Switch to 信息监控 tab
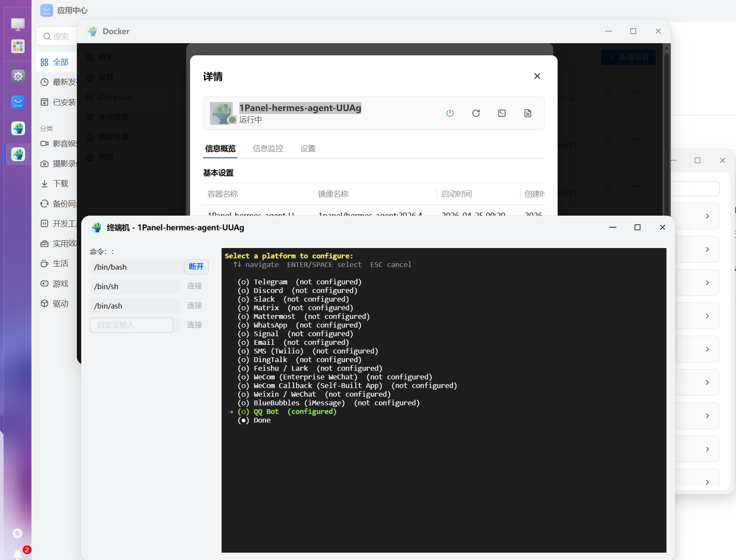Image resolution: width=736 pixels, height=560 pixels. (268, 149)
